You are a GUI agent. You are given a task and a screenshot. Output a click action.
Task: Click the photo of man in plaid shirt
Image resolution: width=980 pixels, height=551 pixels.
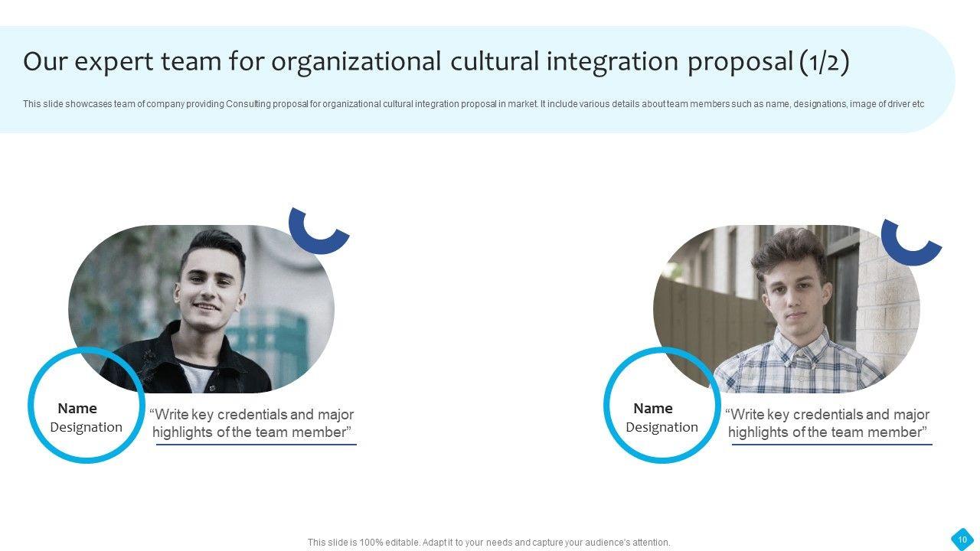pyautogui.click(x=786, y=308)
